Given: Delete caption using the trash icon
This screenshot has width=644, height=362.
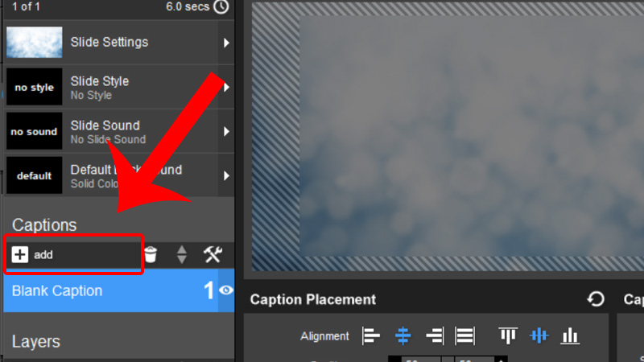Looking at the screenshot, I should pos(151,254).
